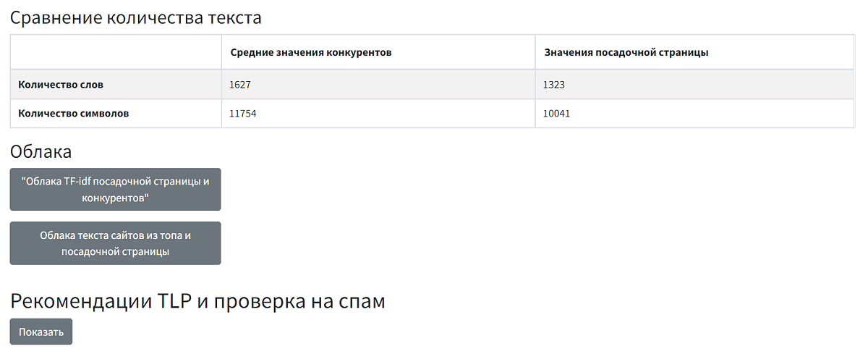Select the competitors' character count 11754
This screenshot has height=354, width=868.
(x=243, y=114)
